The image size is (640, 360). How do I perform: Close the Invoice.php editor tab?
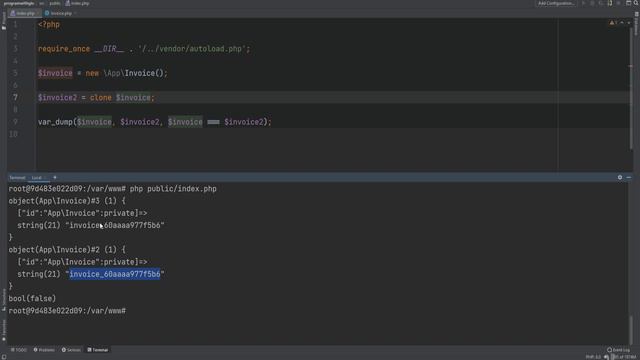coord(75,13)
